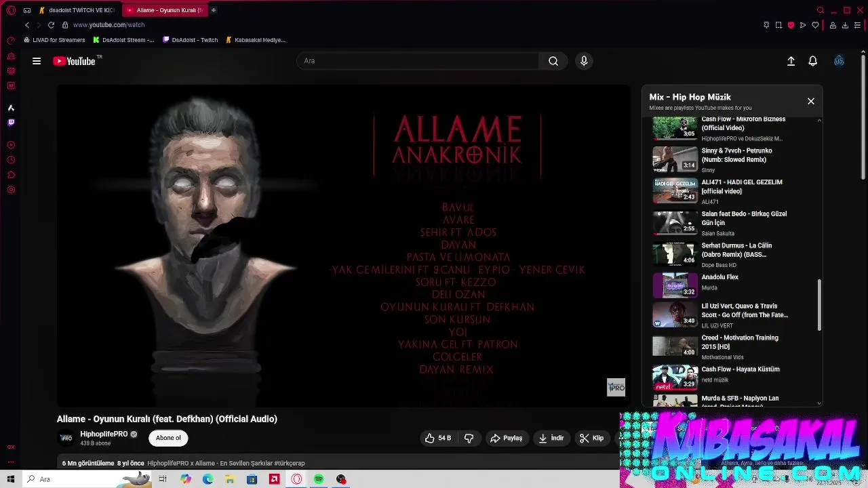Image resolution: width=868 pixels, height=488 pixels.
Task: Play Saian feat Bedo - Birkaç Güzel Gün
Action: 719,223
